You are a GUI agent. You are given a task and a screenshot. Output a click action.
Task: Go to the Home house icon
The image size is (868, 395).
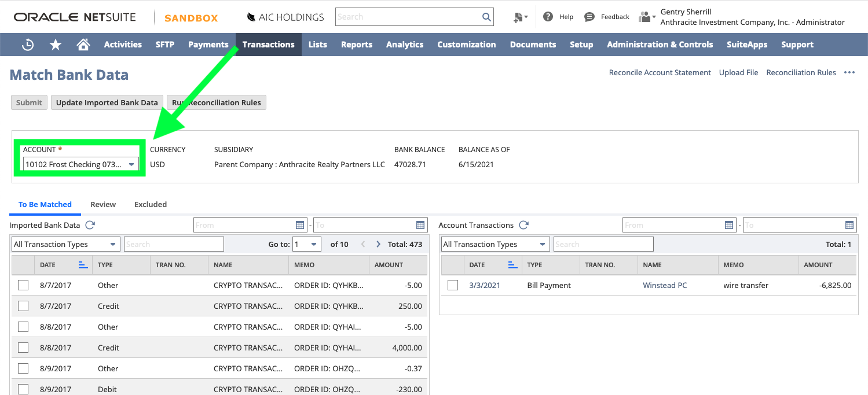pyautogui.click(x=83, y=45)
